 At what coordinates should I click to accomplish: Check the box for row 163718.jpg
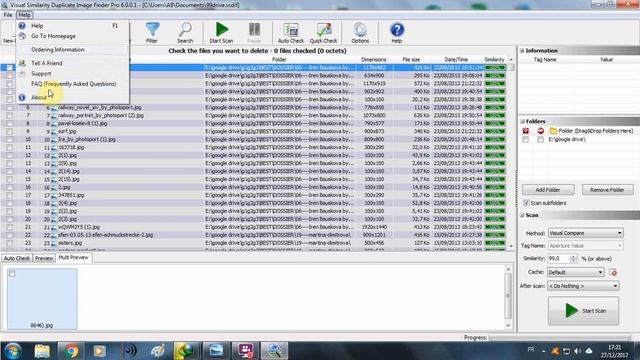click(9, 147)
